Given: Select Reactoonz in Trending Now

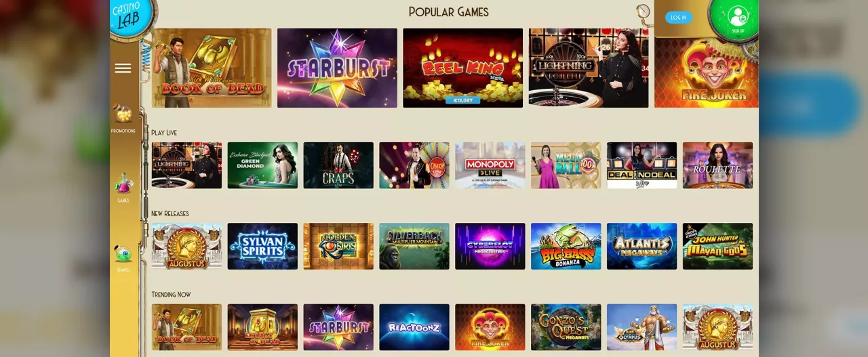Looking at the screenshot, I should [414, 327].
